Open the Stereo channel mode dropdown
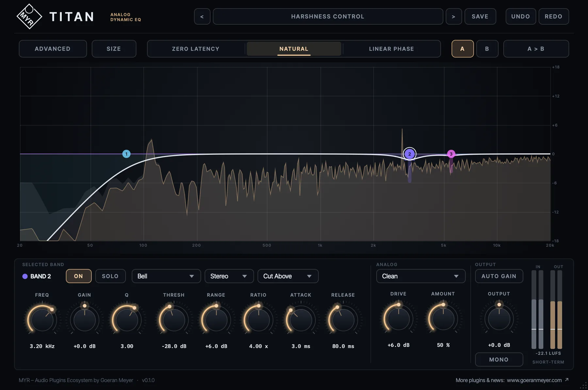The height and width of the screenshot is (390, 588). [x=229, y=276]
